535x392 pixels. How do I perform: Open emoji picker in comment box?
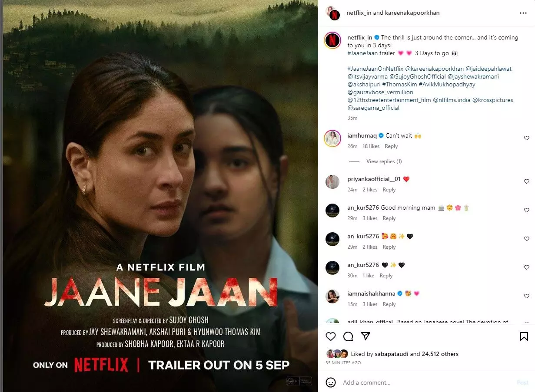click(331, 382)
